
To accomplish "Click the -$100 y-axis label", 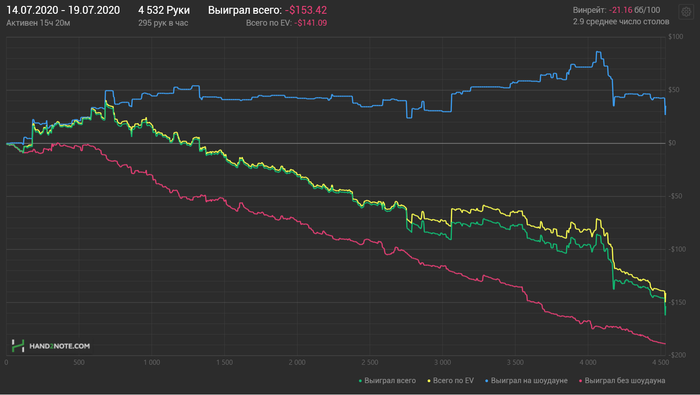I will [677, 249].
